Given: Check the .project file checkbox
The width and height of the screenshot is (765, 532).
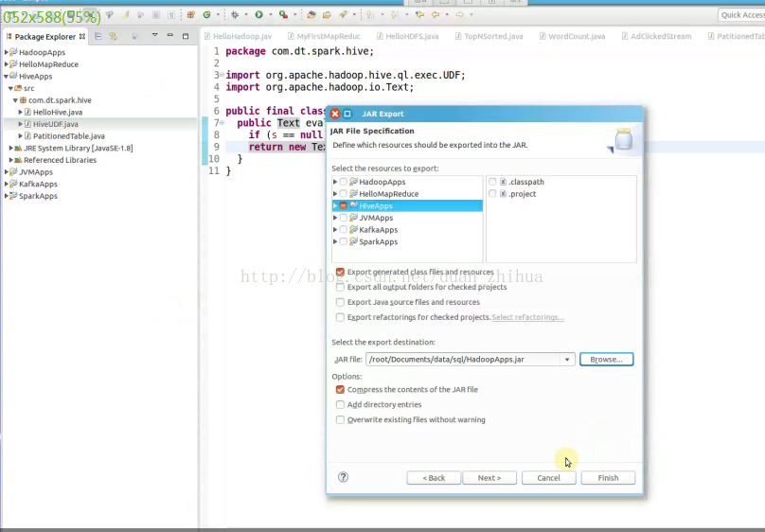Looking at the screenshot, I should (492, 194).
